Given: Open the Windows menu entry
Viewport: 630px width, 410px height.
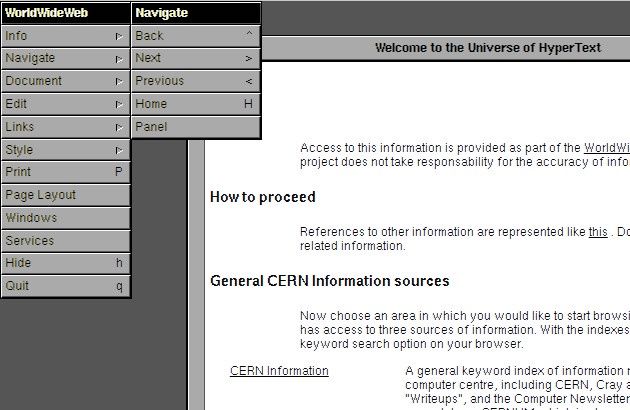Looking at the screenshot, I should pos(65,218).
